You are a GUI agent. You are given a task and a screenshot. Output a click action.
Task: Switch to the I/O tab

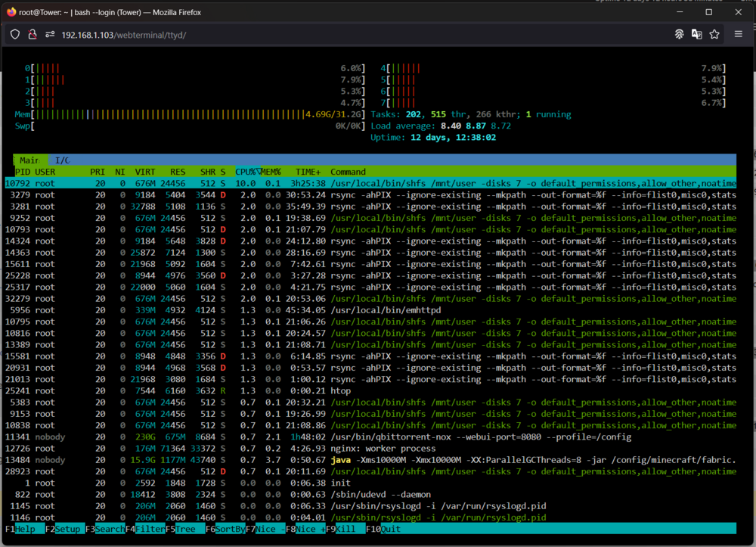click(x=62, y=160)
